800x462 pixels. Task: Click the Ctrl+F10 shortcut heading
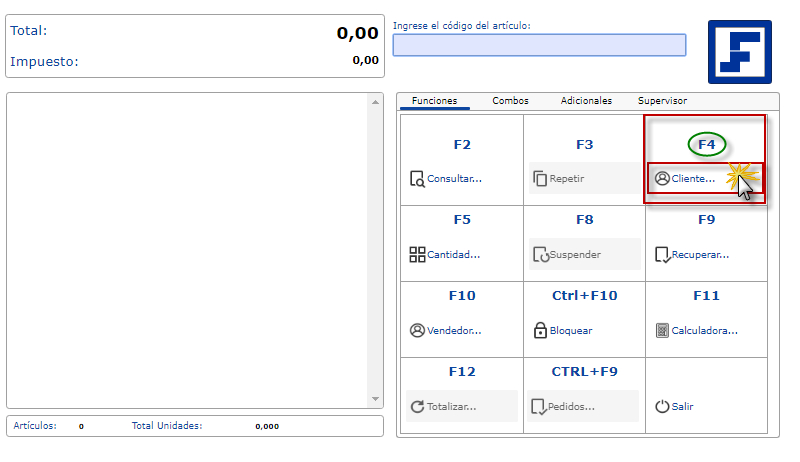(x=585, y=296)
